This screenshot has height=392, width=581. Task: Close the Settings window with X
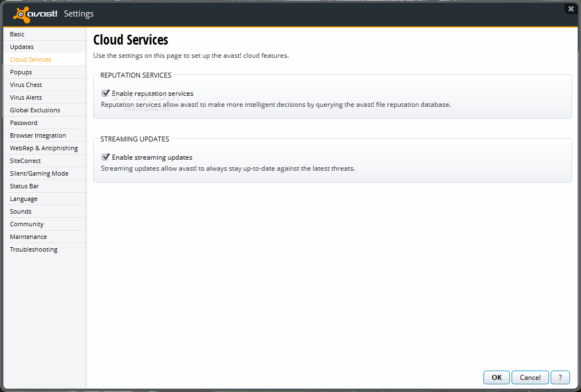(x=571, y=8)
